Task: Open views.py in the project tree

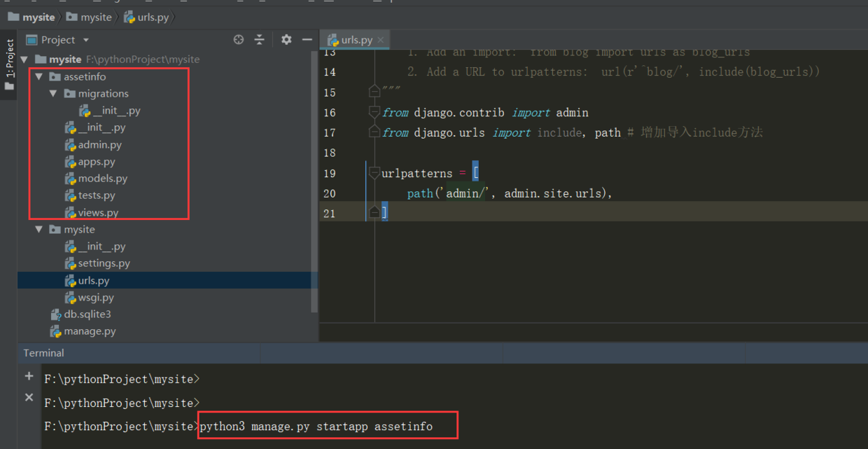Action: coord(98,212)
